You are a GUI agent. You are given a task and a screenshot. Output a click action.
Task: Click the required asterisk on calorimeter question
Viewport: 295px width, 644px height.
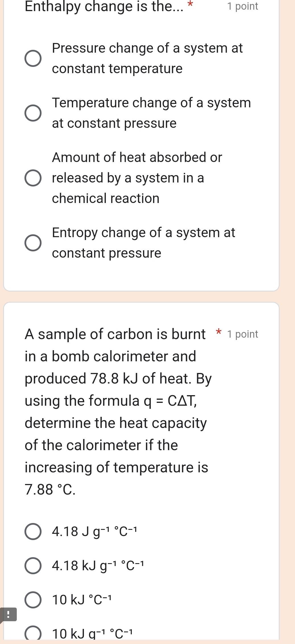click(x=218, y=332)
